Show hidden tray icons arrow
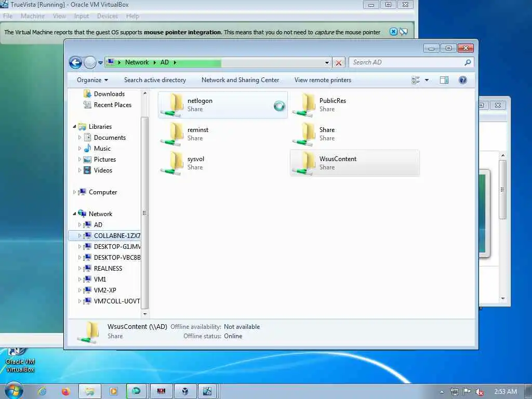The height and width of the screenshot is (399, 532). pyautogui.click(x=442, y=392)
